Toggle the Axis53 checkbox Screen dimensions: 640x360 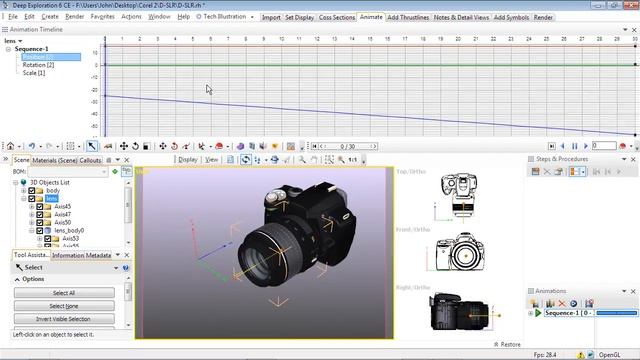[x=48, y=239]
